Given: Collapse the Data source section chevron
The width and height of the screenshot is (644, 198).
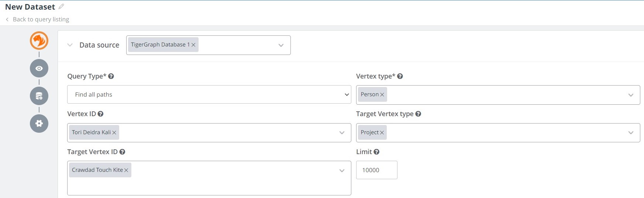Looking at the screenshot, I should point(70,45).
